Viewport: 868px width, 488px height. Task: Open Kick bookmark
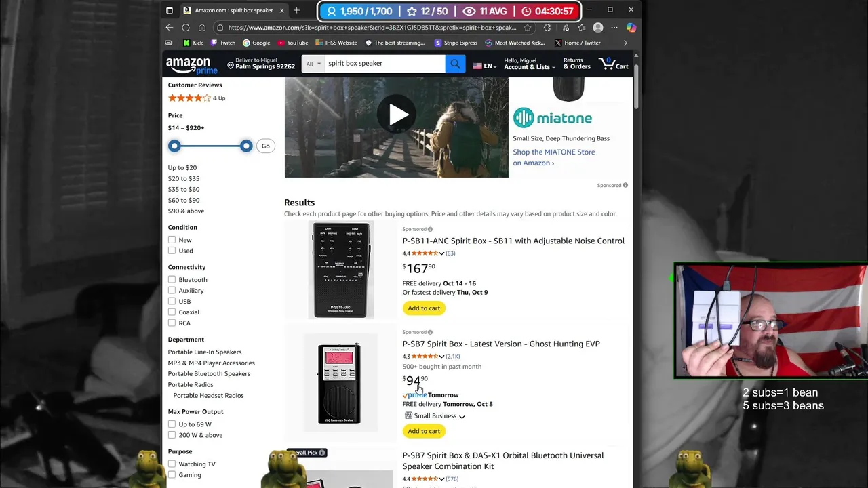[193, 43]
